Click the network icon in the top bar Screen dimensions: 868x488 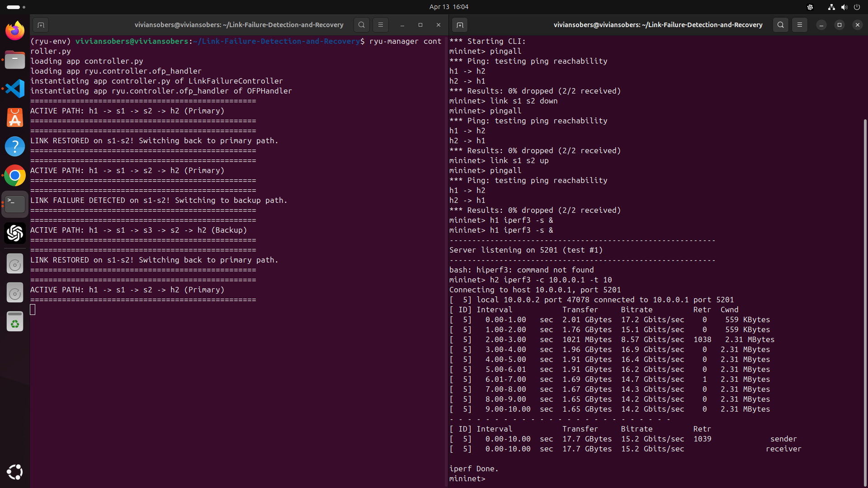coord(830,7)
